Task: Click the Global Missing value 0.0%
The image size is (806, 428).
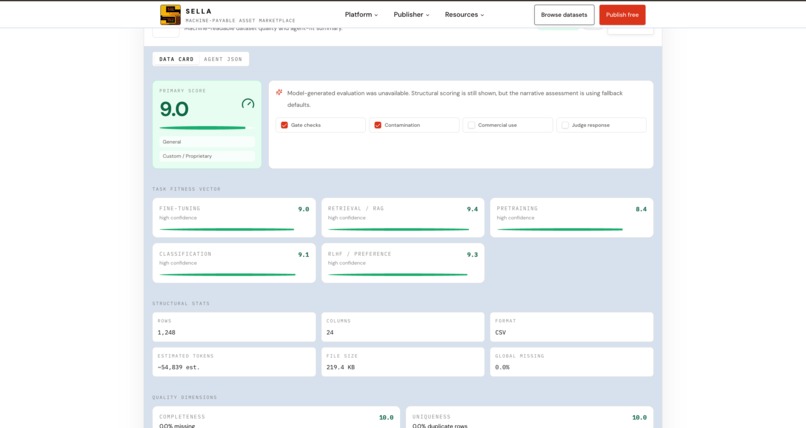Action: pos(502,367)
